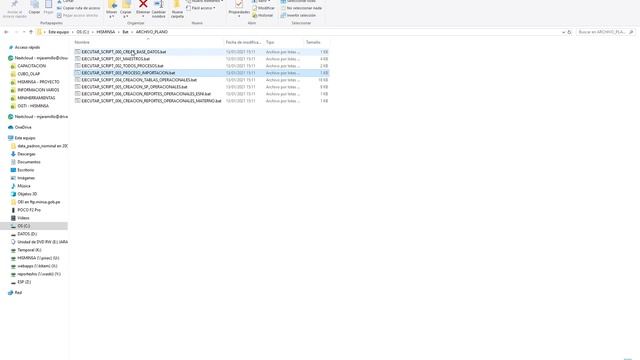The height and width of the screenshot is (360, 640).
Task: Click the Copiar icon in the ribbon
Action: pyautogui.click(x=35, y=4)
